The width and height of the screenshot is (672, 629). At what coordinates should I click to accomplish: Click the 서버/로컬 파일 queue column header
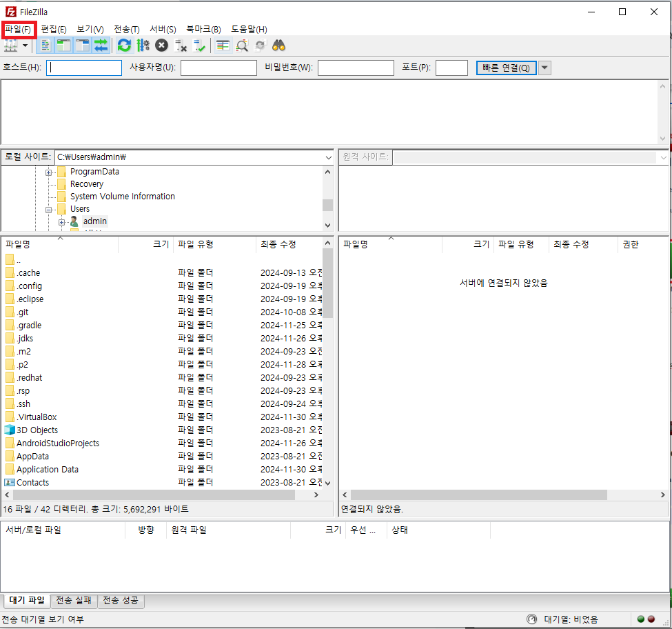click(63, 530)
